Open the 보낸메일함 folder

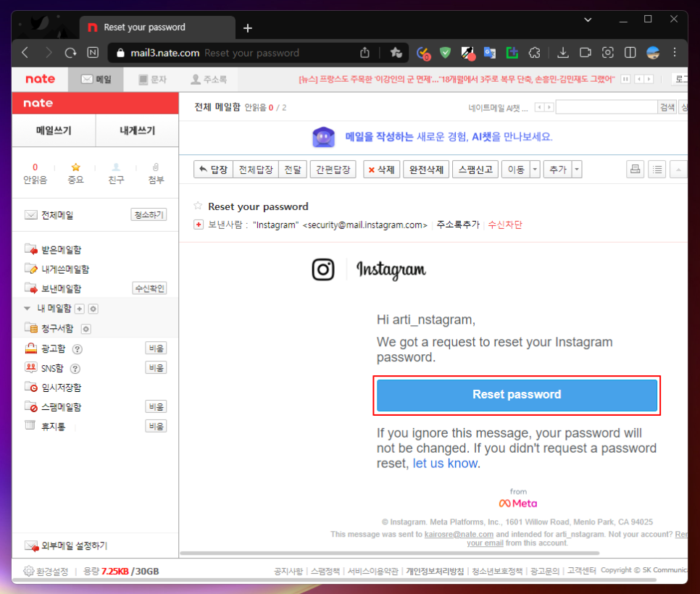pos(61,289)
